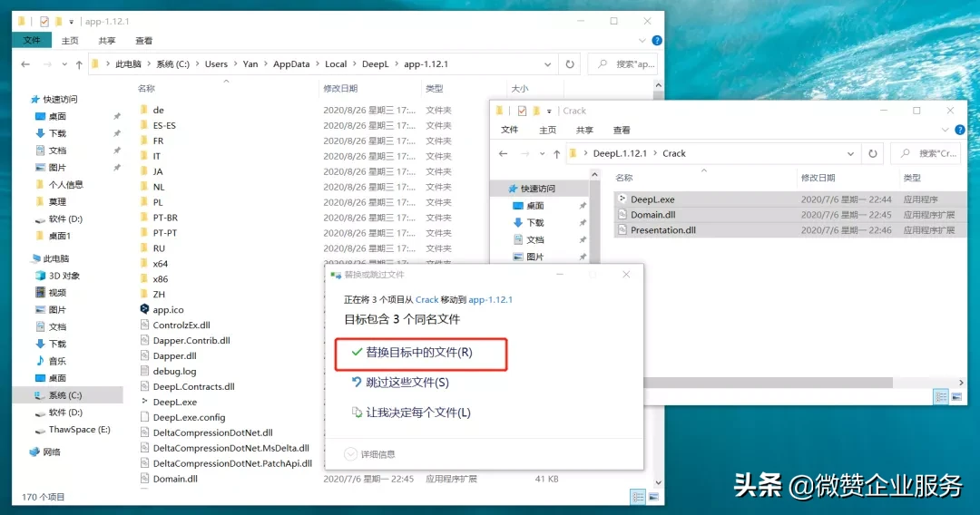Click vertical scrollbar down arrow in app-1.12.1 window
980x515 pixels.
pyautogui.click(x=658, y=482)
